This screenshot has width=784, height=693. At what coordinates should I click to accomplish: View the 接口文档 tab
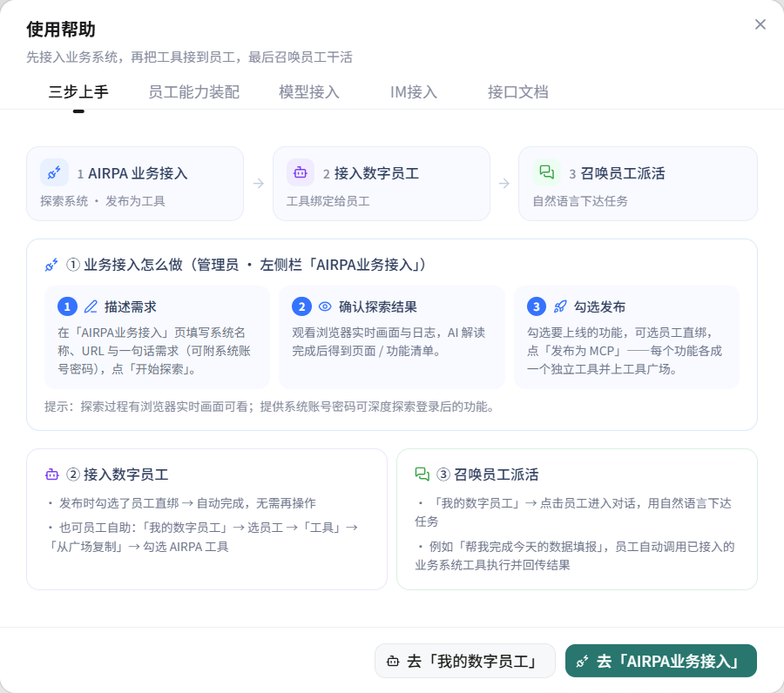pos(518,92)
